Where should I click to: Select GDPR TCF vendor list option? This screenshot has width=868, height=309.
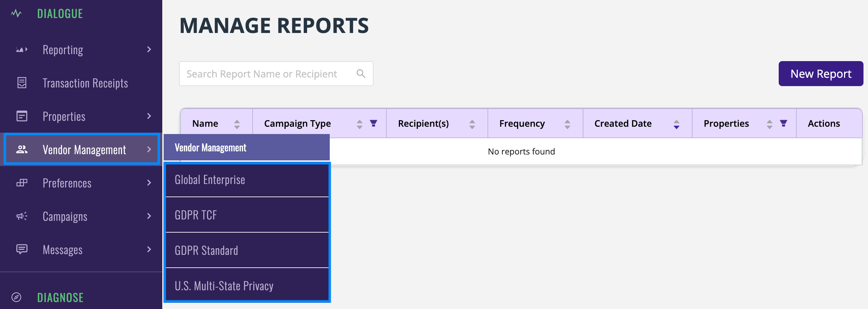click(x=247, y=215)
